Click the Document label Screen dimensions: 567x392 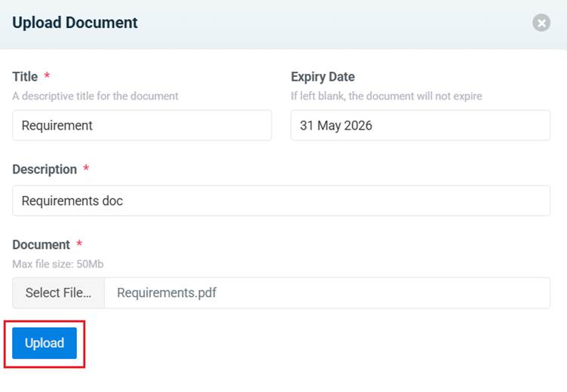tap(41, 245)
